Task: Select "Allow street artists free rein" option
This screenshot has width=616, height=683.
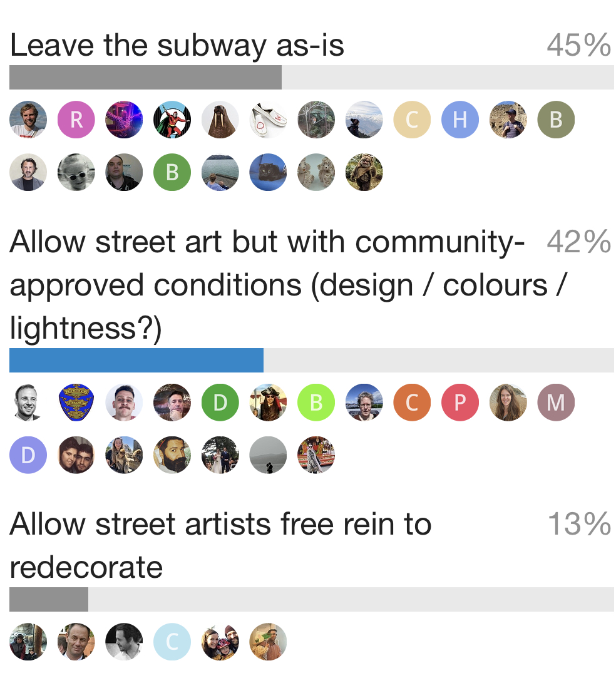Action: pos(220,545)
